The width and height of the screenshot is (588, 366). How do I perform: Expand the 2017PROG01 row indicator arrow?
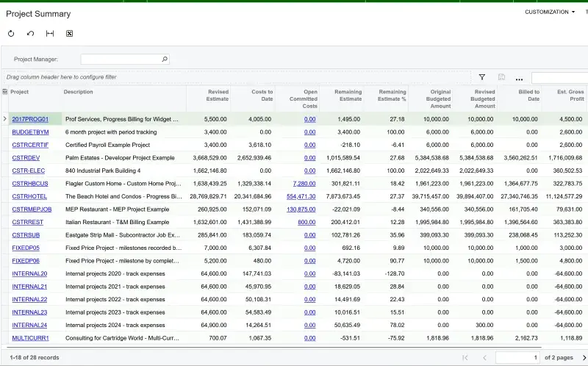pos(4,119)
